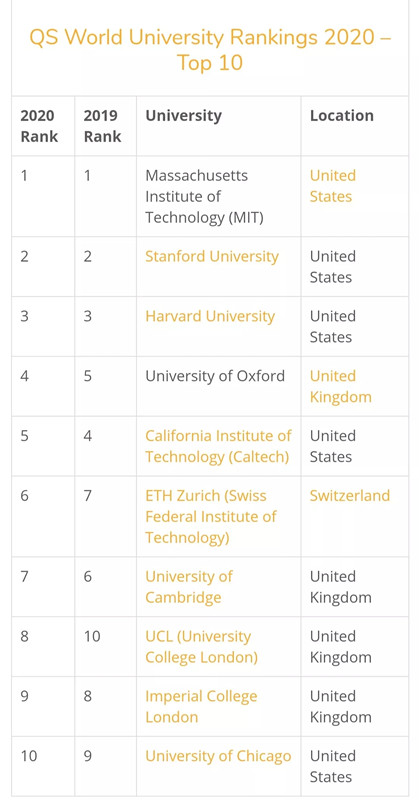
Task: Select the Massachusetts Institute of Technology cell
Action: coord(218,196)
